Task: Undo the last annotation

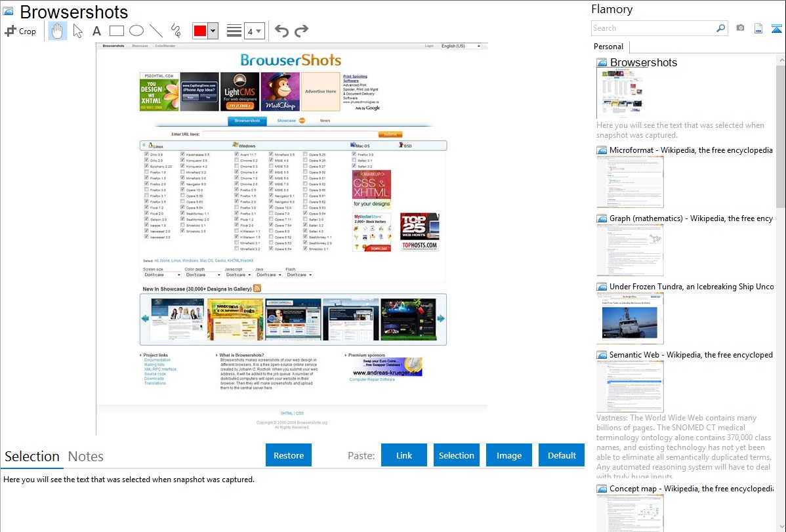Action: point(281,31)
